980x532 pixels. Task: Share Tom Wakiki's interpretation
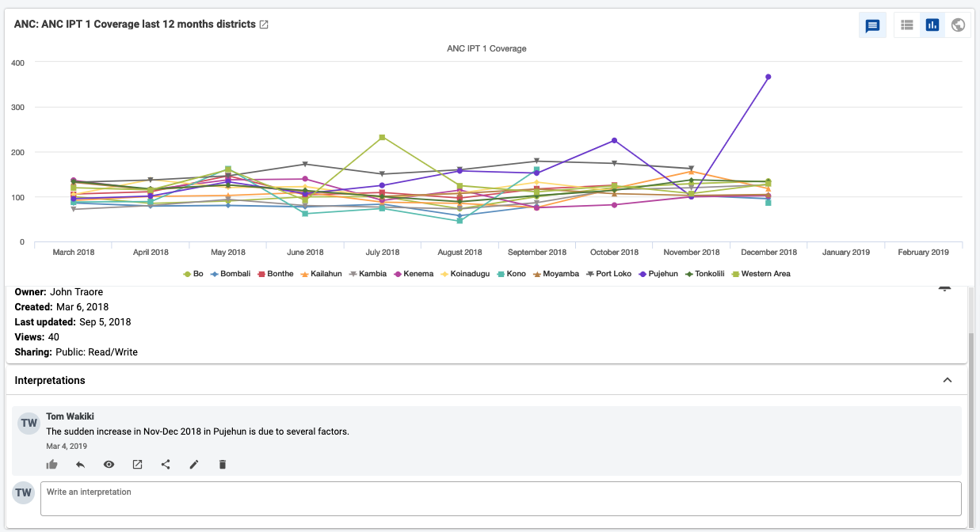click(166, 465)
